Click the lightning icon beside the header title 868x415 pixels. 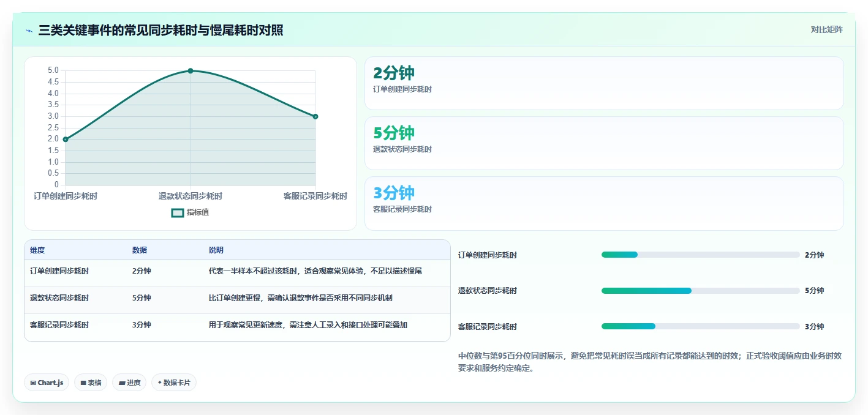(29, 31)
